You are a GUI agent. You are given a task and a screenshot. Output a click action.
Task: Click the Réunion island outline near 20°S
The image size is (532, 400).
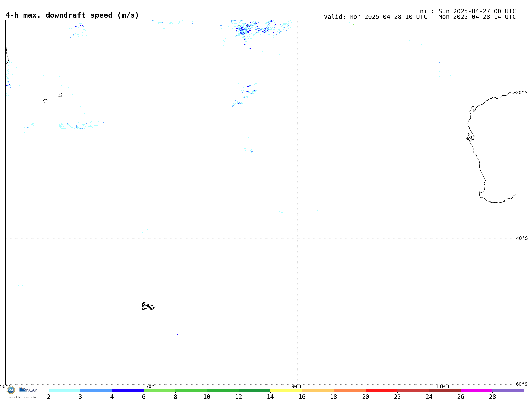point(46,101)
